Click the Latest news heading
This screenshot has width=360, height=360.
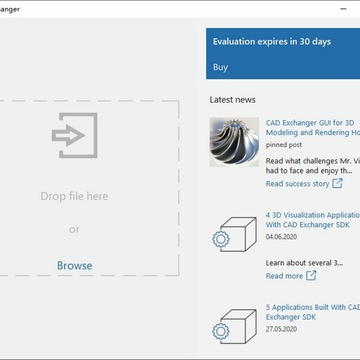(x=233, y=100)
